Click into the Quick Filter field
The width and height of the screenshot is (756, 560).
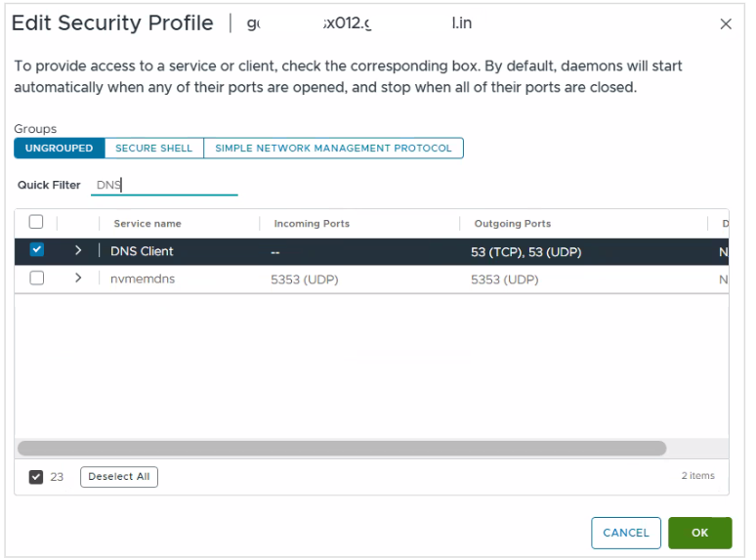coord(164,185)
